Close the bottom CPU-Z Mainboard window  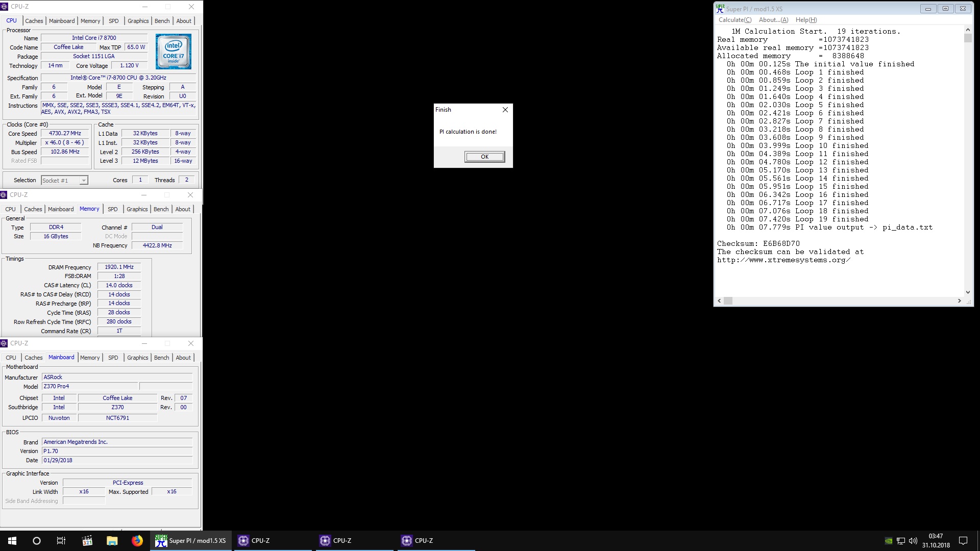tap(191, 343)
